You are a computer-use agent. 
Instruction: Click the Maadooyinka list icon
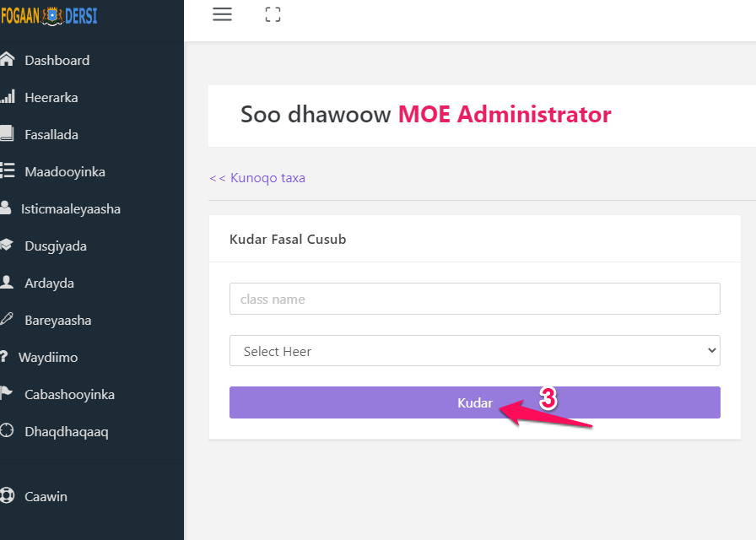pyautogui.click(x=8, y=170)
